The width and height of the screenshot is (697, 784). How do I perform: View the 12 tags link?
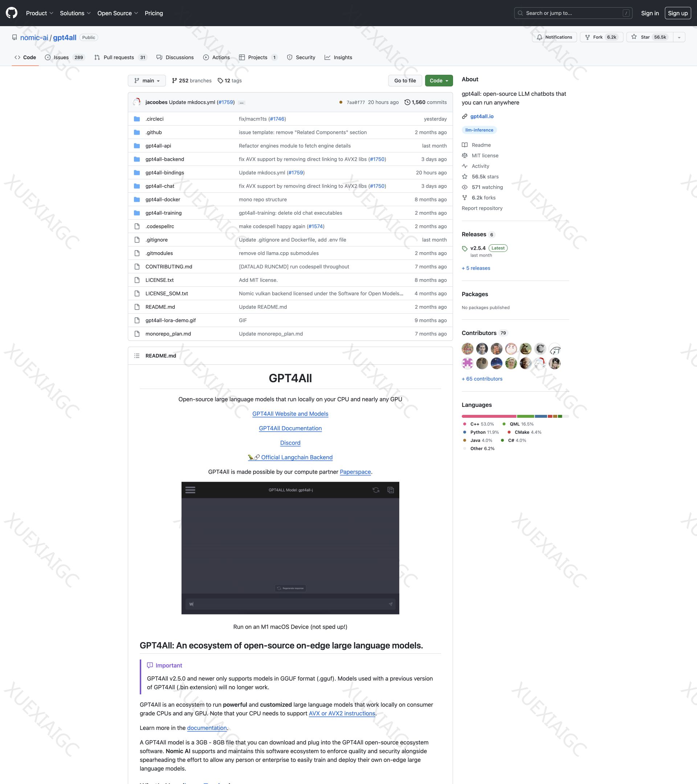[230, 81]
